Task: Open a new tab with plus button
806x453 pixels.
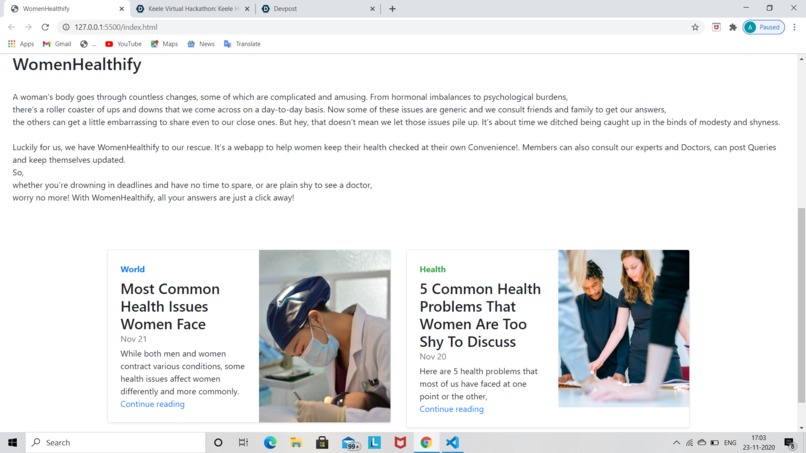Action: (392, 9)
